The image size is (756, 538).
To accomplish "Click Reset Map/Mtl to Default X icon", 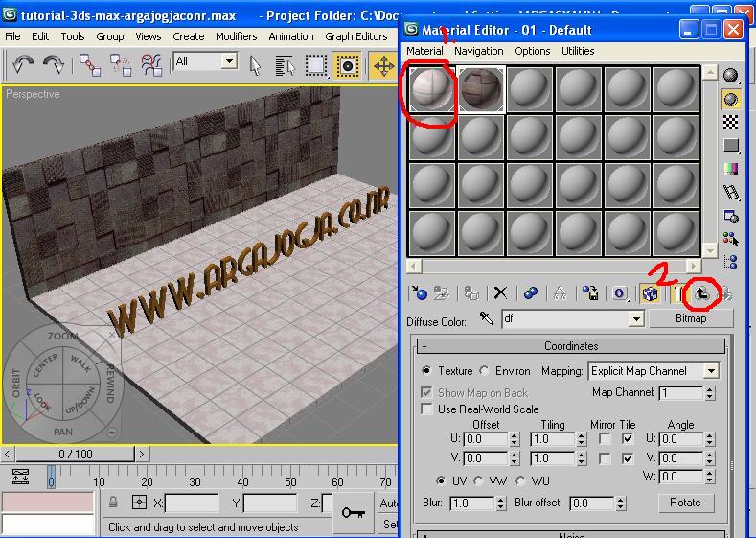I will tap(500, 292).
